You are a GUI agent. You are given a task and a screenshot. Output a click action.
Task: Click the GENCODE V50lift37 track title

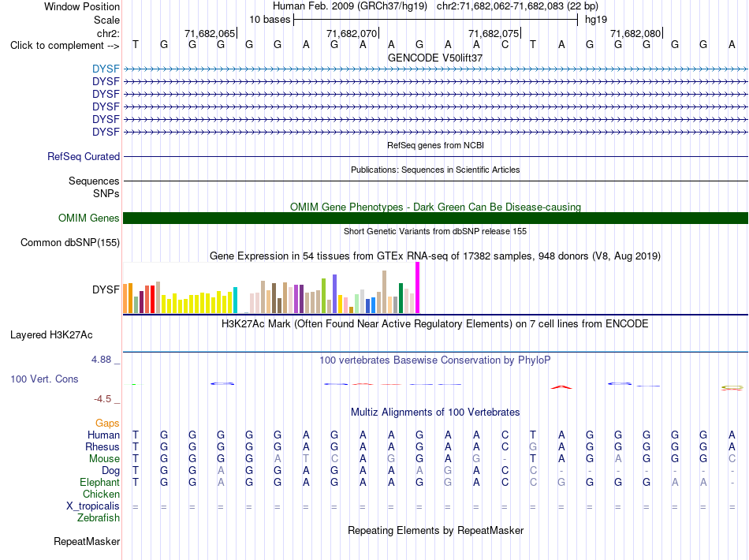tap(435, 58)
